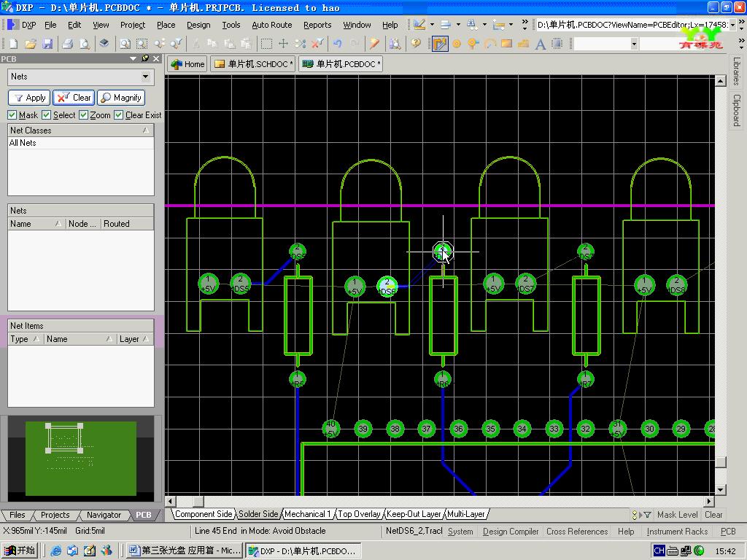Expand utility tools drawing dropdown arrow
Screen dimensions: 747x560
[x=432, y=24]
